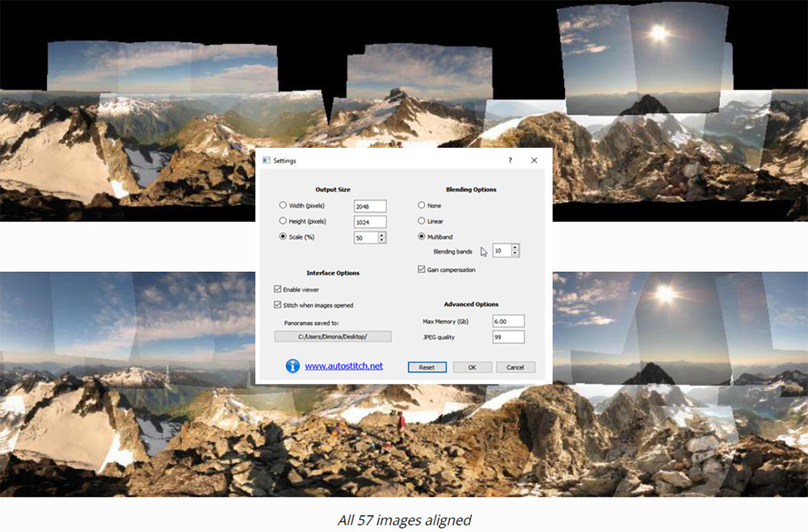Decrease Blending bands using the down arrow
Viewport: 808px width, 532px height.
point(515,253)
